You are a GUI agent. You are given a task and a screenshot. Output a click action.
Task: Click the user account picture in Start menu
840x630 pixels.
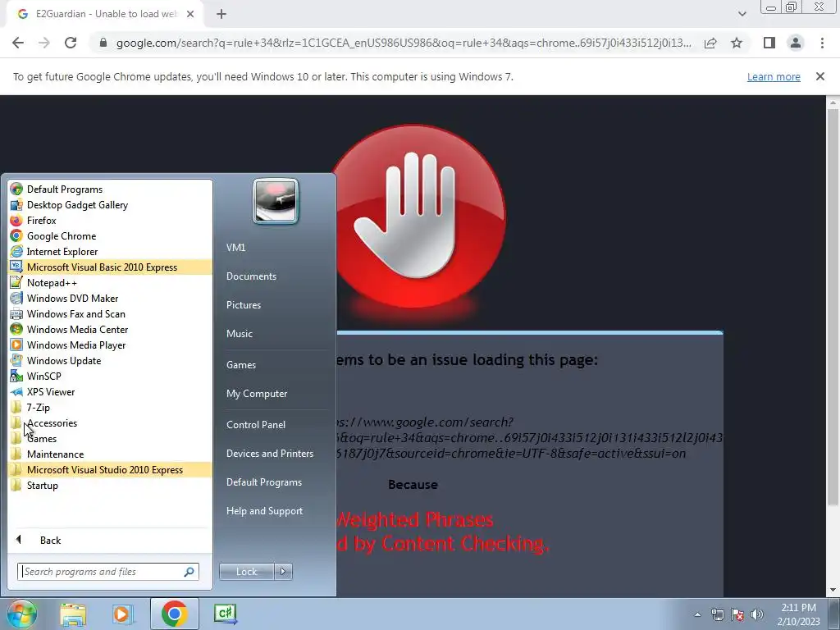(276, 201)
